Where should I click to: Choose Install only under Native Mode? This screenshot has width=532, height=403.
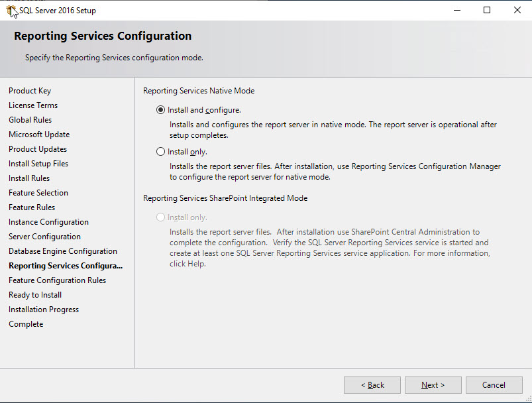[x=160, y=151]
